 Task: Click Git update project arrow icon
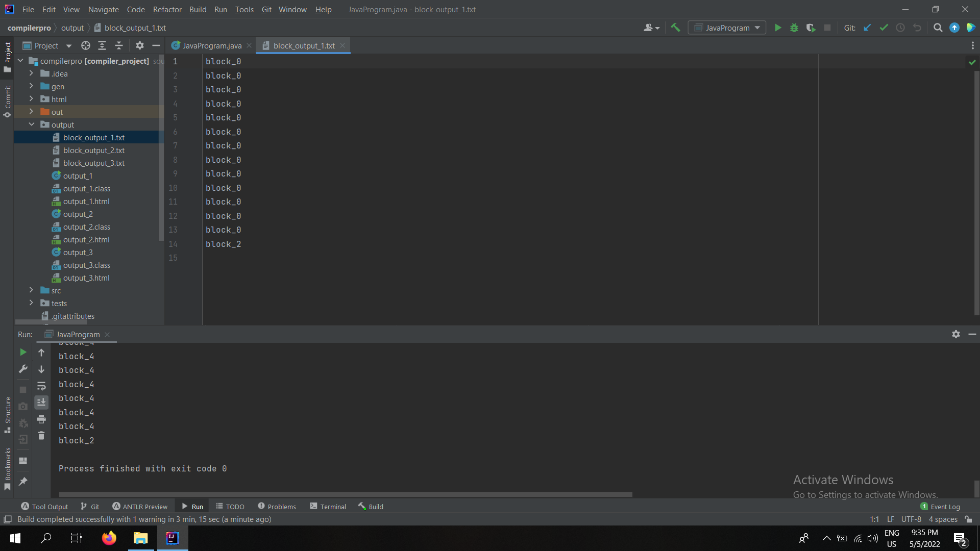pyautogui.click(x=867, y=28)
